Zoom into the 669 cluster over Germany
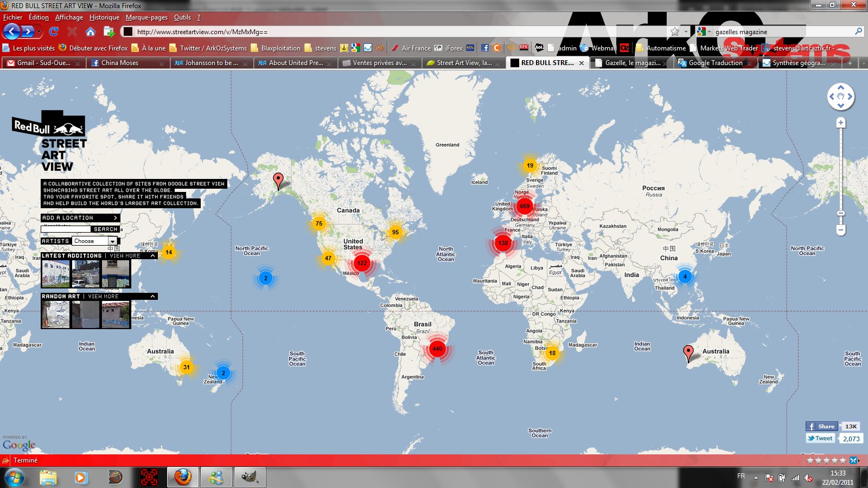 click(x=525, y=206)
